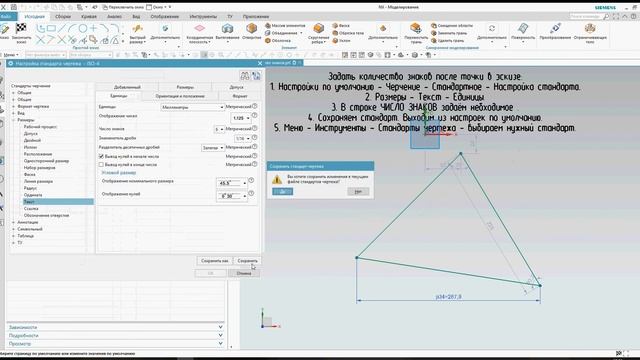Click the Extrude (Вытягивание) icon
This screenshot has width=640, height=360.
(x=227, y=28)
